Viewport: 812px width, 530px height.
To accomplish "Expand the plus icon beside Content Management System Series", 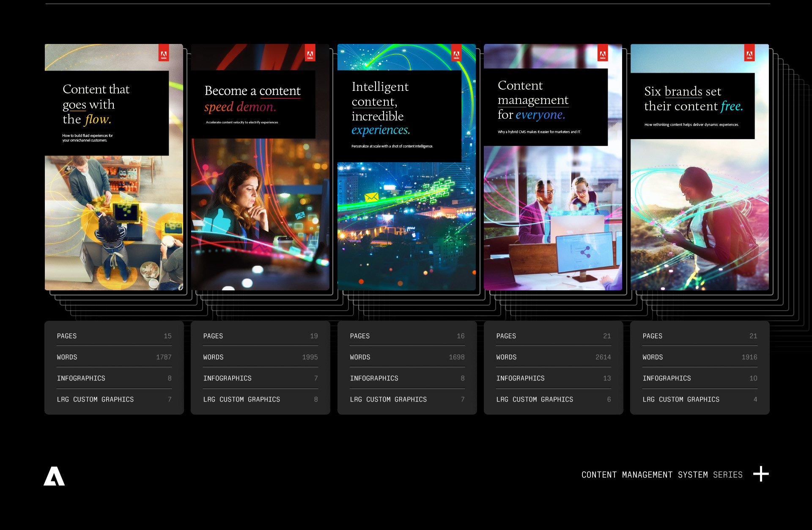I will [x=761, y=474].
